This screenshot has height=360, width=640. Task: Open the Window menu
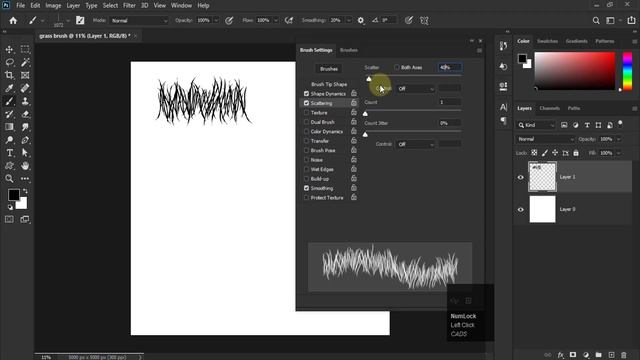coord(181,6)
